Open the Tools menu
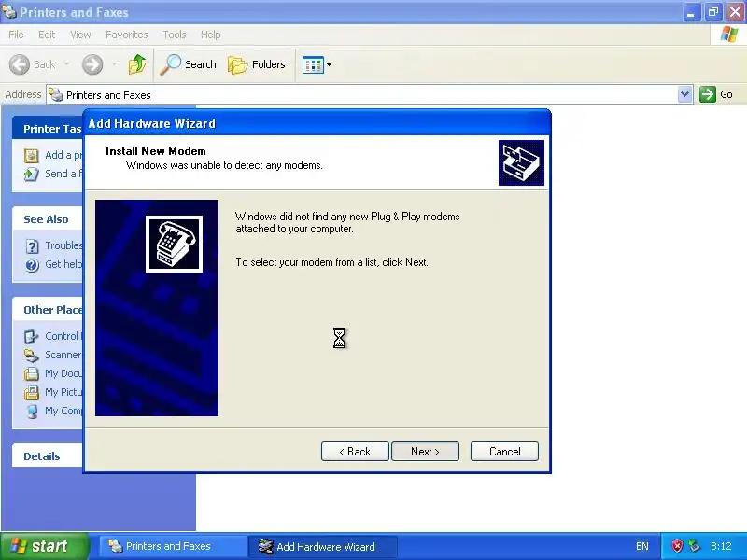The width and height of the screenshot is (747, 560). [x=175, y=35]
